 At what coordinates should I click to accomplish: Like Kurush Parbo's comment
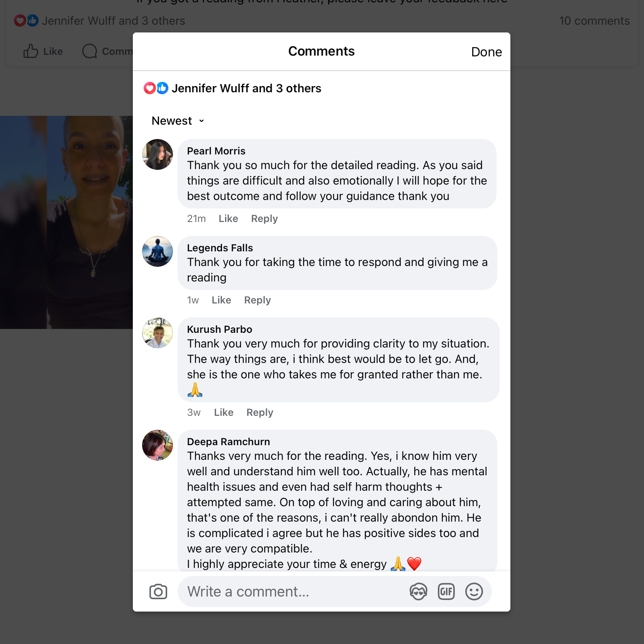(x=224, y=412)
